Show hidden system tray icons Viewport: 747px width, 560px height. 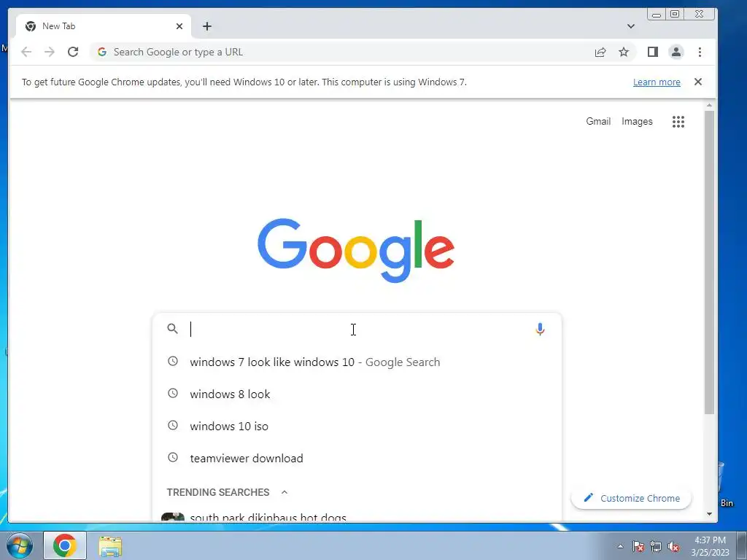point(620,546)
